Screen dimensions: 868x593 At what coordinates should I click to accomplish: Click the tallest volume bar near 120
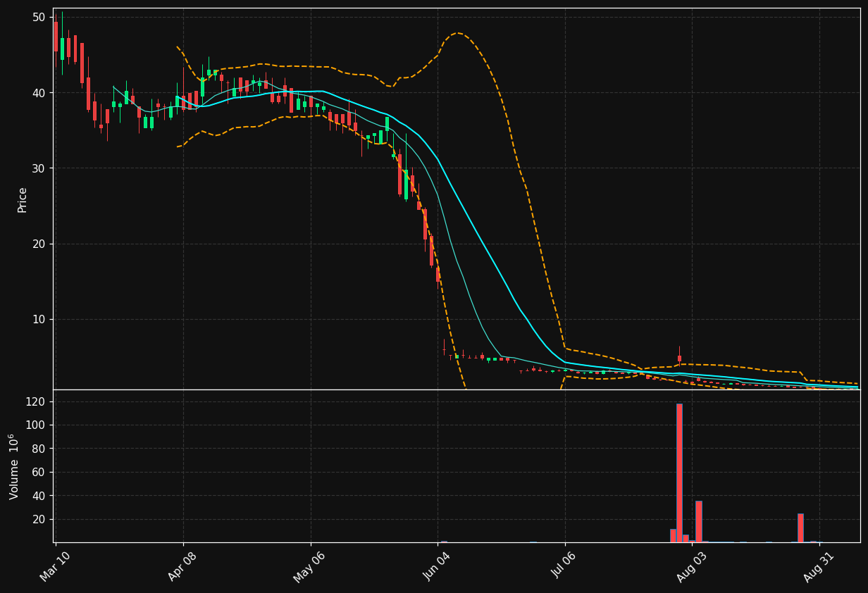click(x=679, y=473)
